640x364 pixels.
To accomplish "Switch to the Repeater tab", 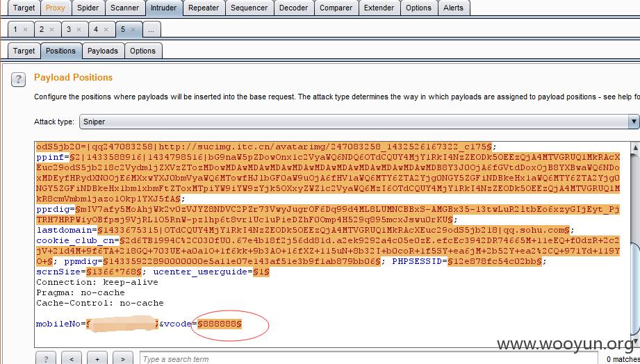I will click(x=204, y=8).
